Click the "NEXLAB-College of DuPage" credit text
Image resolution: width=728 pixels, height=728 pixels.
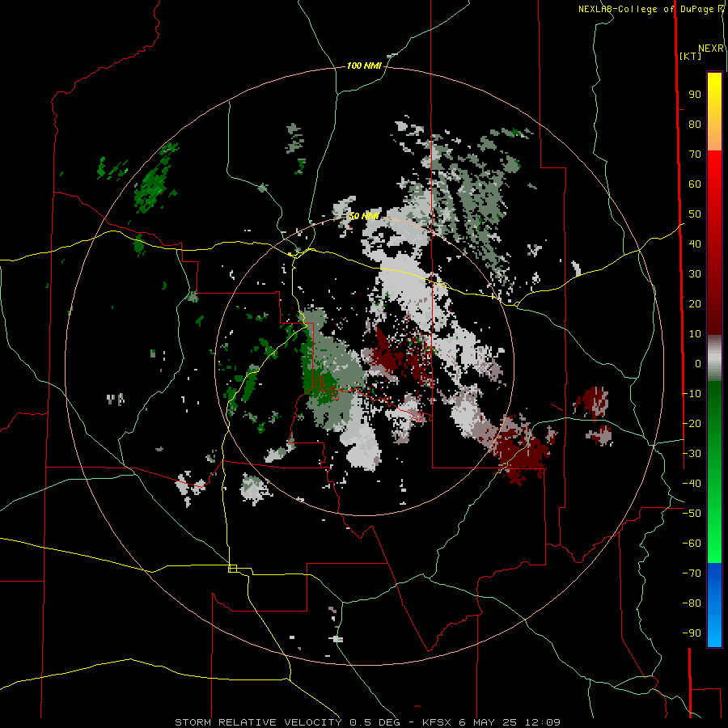[647, 9]
